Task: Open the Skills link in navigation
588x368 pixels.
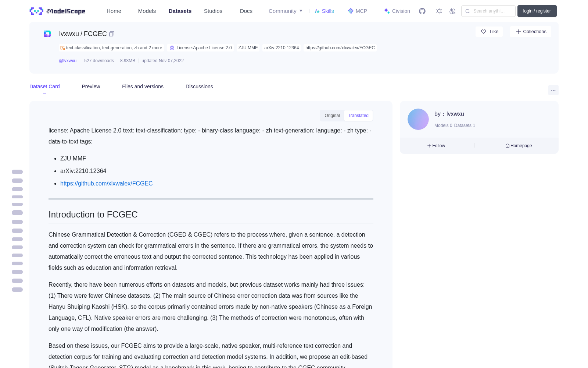Action: click(x=325, y=11)
